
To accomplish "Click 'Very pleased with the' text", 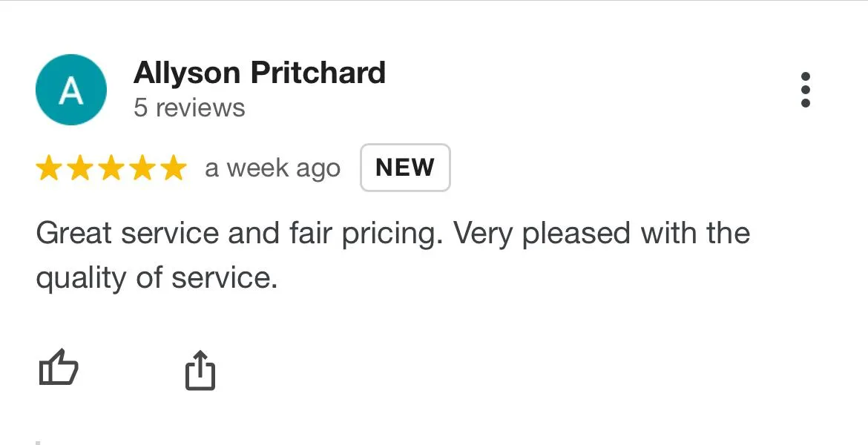I will 602,234.
